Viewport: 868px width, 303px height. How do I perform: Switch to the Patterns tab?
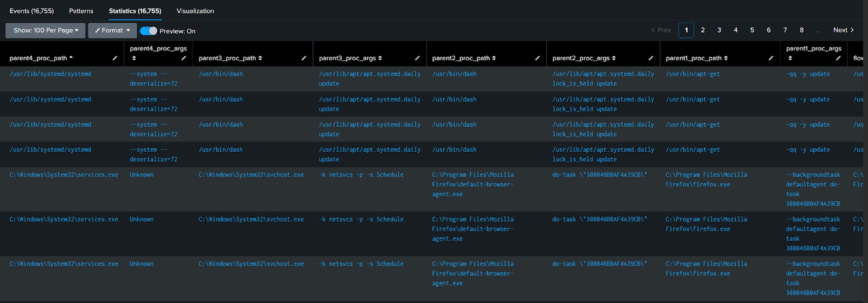(x=81, y=11)
